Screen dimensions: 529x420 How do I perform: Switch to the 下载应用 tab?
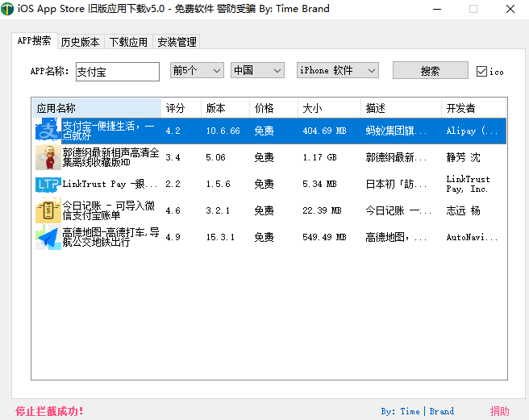pyautogui.click(x=128, y=42)
